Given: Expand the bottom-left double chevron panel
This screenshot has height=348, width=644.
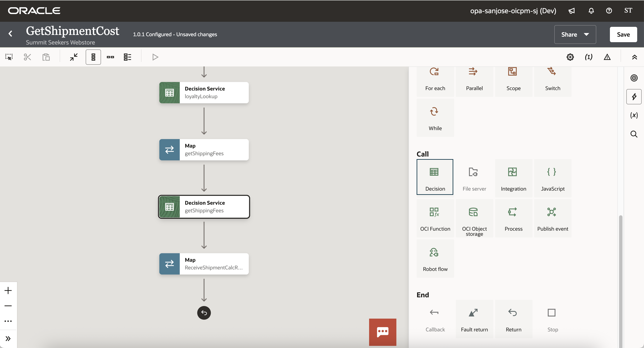Looking at the screenshot, I should pyautogui.click(x=8, y=338).
